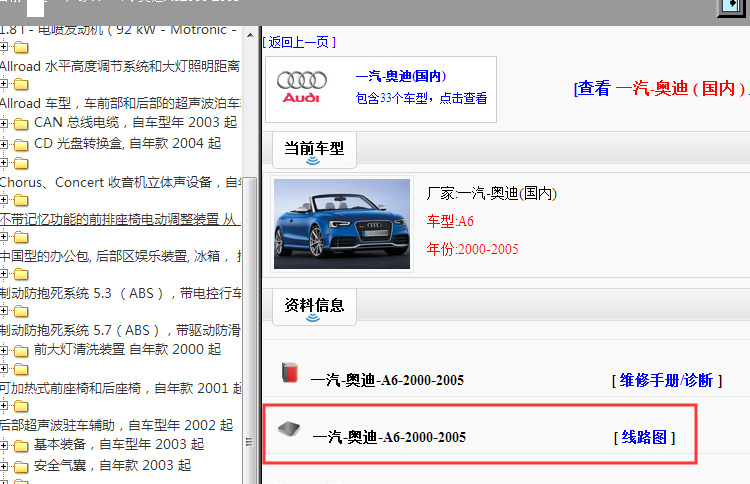Image resolution: width=750 pixels, height=484 pixels.
Task: Expand the 不带记忆功能的前排座椅 tree node
Action: (4, 199)
